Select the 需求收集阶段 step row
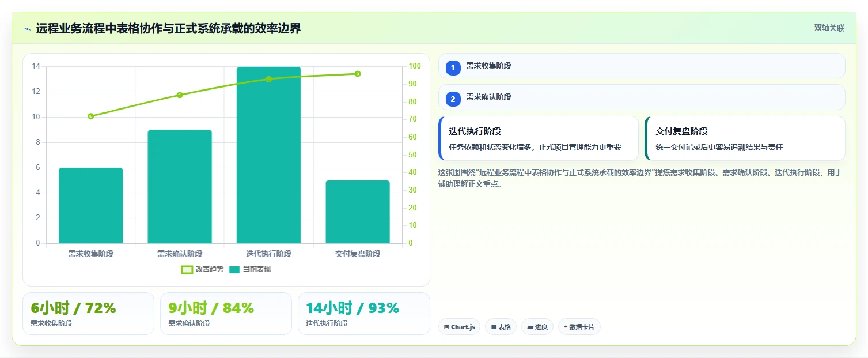Screen dimensions: 868x358 tap(642, 66)
